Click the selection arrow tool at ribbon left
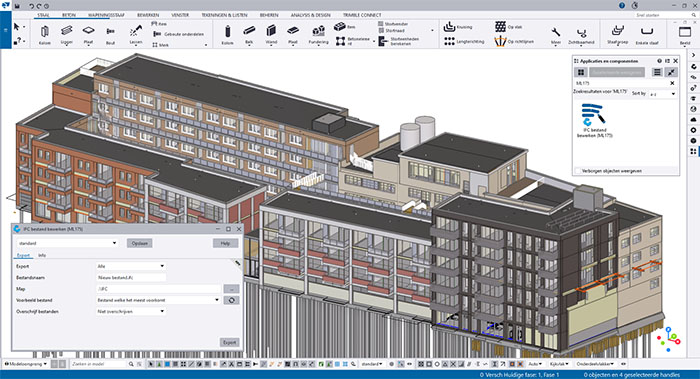Viewport: 700px width, 379px height. click(x=17, y=27)
